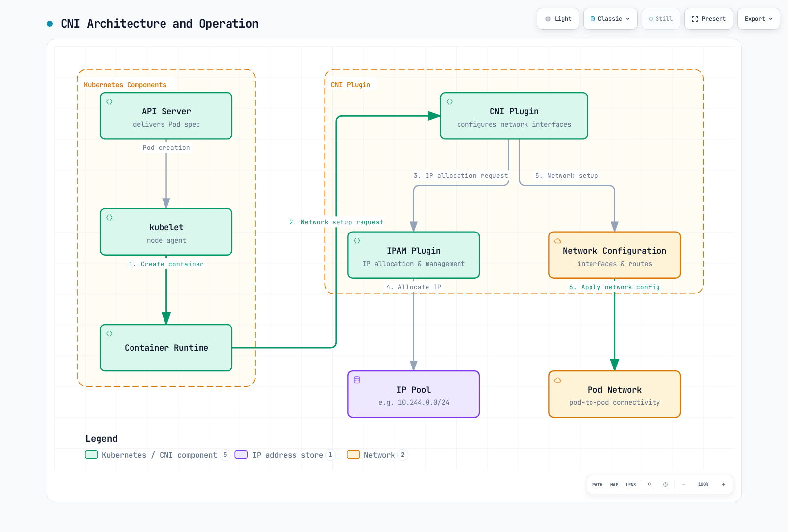The width and height of the screenshot is (788, 532).
Task: Click the count badge 2 in legend
Action: click(x=403, y=455)
